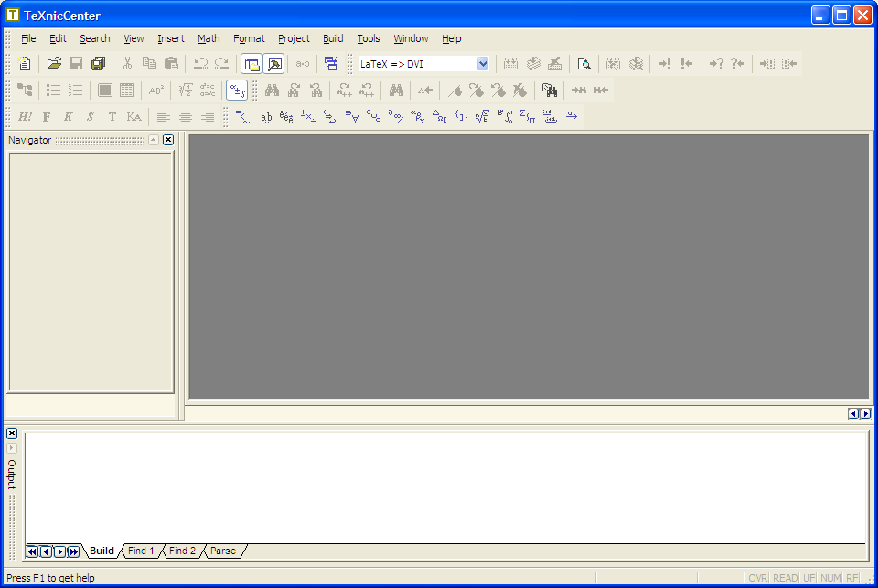This screenshot has height=588, width=878.
Task: Jump to first output tab arrow
Action: click(x=33, y=551)
